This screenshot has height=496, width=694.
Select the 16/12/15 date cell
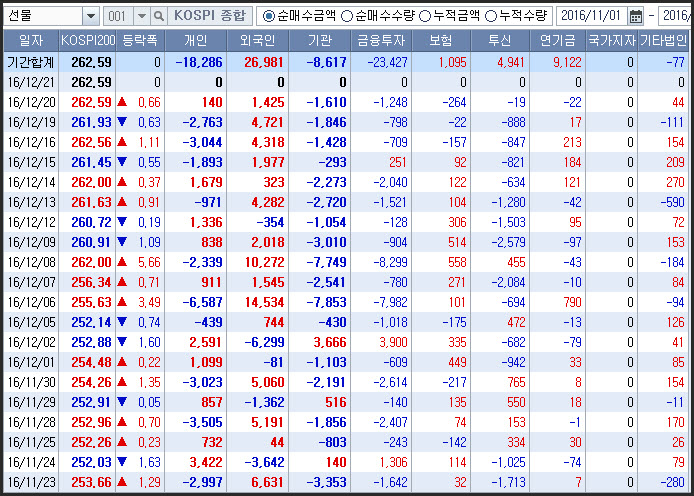[x=31, y=162]
